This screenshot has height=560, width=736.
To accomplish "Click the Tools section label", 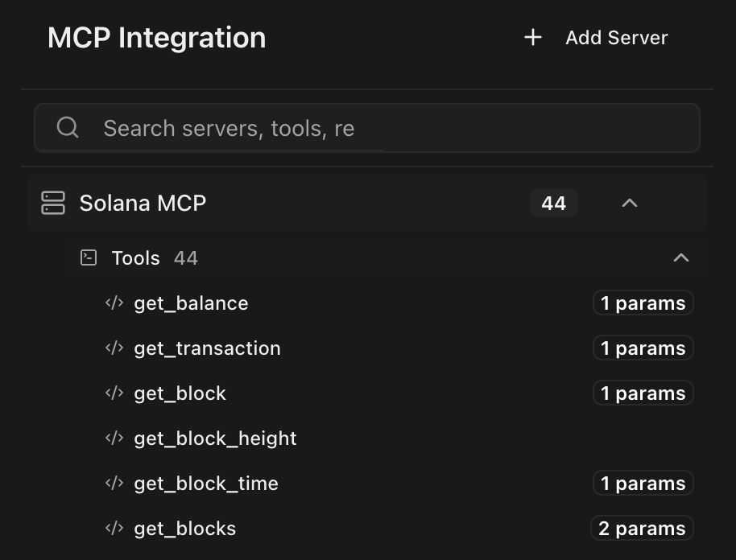I will [135, 258].
